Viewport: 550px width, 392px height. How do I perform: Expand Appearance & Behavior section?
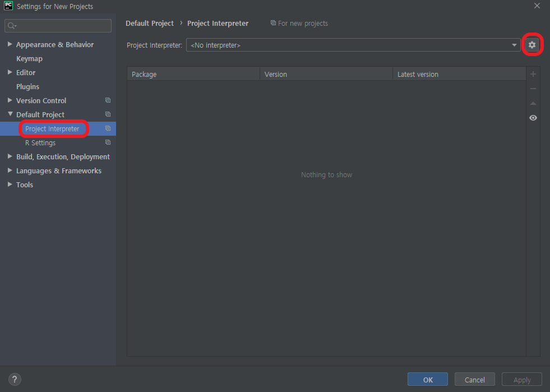[x=10, y=44]
